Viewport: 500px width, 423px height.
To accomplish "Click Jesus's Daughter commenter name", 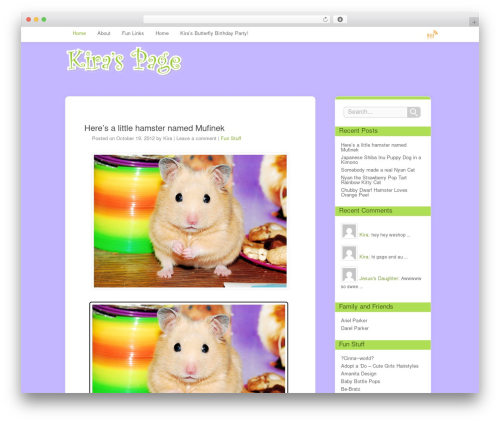I will tap(379, 278).
